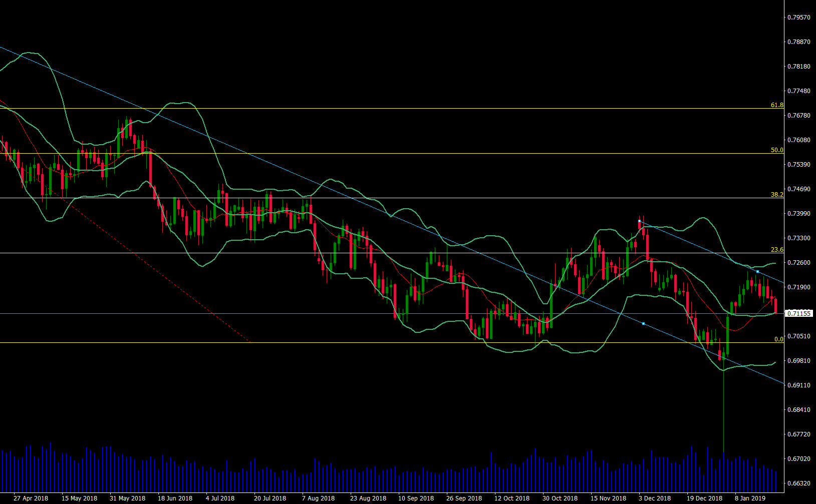Image resolution: width=816 pixels, height=504 pixels.
Task: Click the 18 Jun 2018 date label
Action: (x=175, y=498)
